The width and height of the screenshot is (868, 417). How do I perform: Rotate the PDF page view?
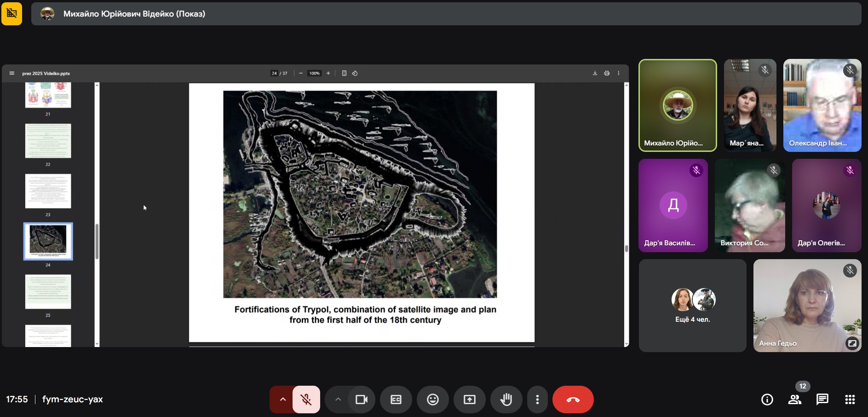point(355,73)
